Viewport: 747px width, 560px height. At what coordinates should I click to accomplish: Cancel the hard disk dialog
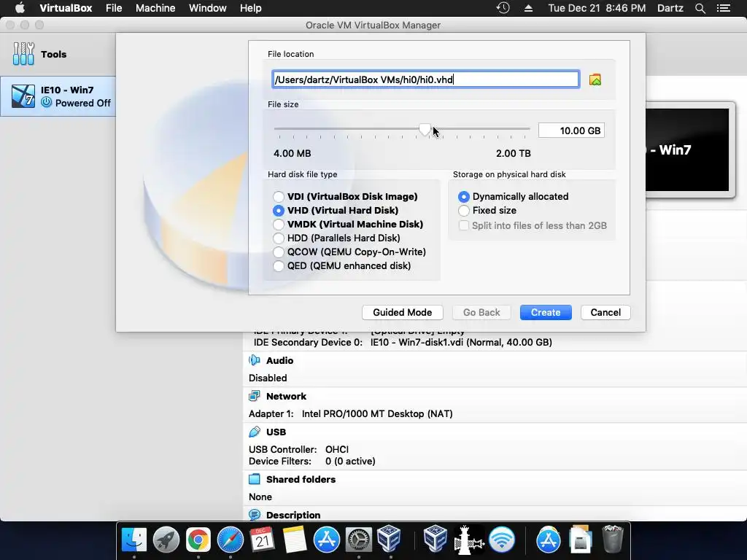pyautogui.click(x=605, y=312)
